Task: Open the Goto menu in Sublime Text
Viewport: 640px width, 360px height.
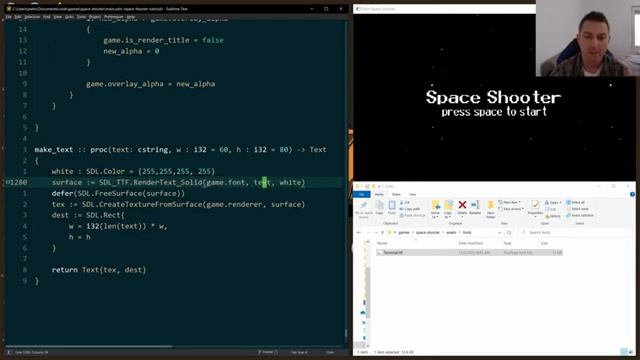Action: [x=69, y=17]
